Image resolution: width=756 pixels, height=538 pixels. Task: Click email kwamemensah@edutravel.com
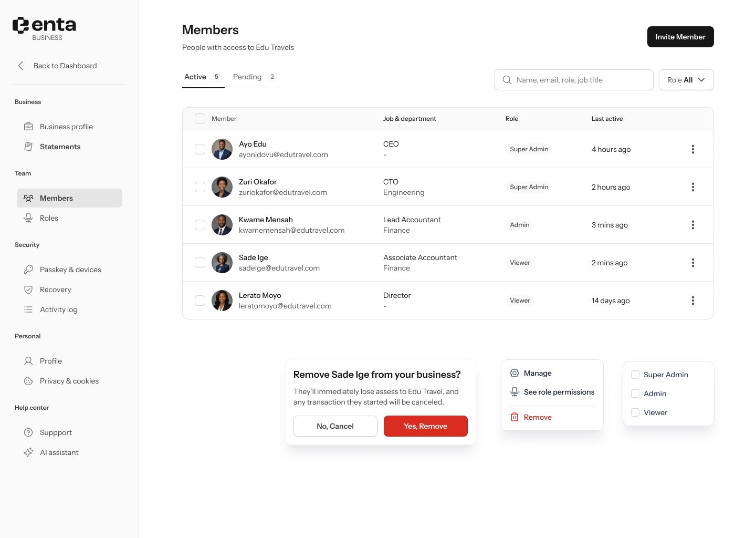[x=292, y=230]
